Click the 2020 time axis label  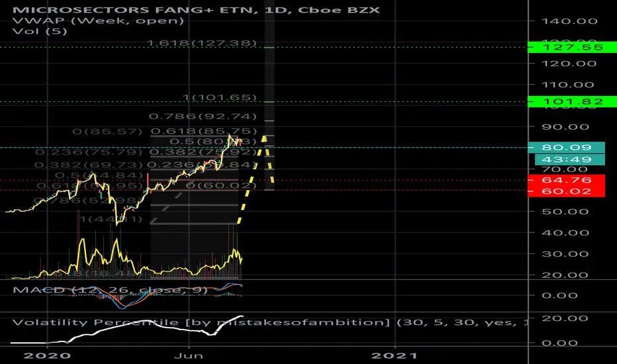tap(47, 356)
